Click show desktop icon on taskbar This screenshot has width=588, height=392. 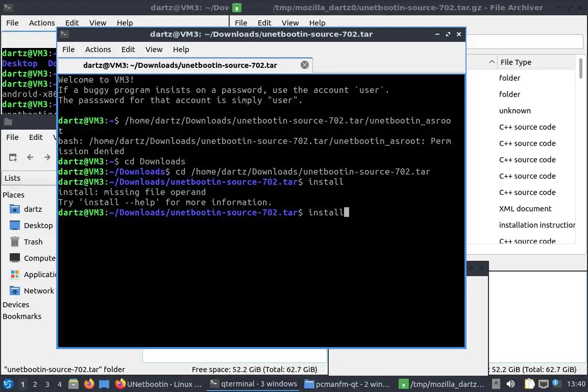tap(104, 384)
